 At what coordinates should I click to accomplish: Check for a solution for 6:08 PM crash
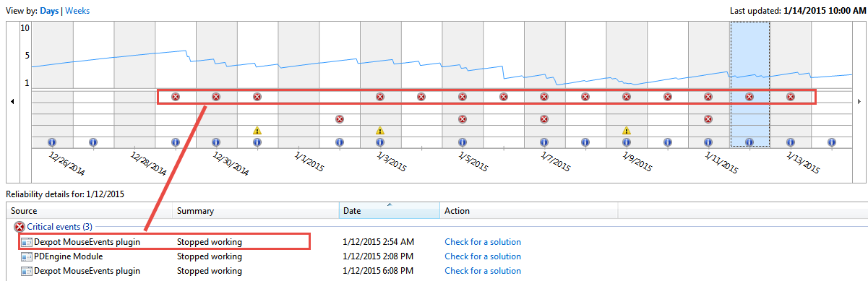coord(483,271)
